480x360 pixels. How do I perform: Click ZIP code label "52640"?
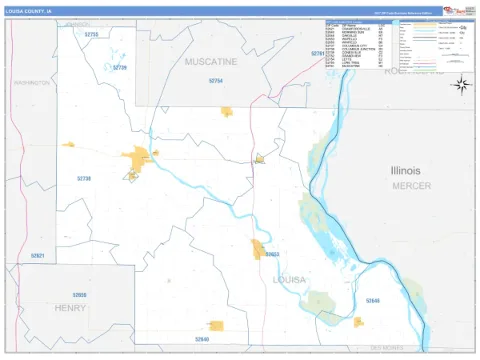[202, 339]
